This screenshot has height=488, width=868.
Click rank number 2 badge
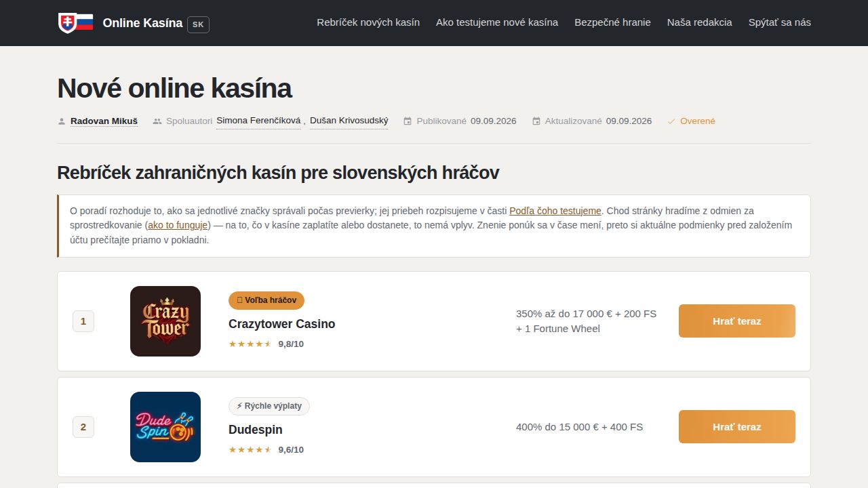click(83, 427)
